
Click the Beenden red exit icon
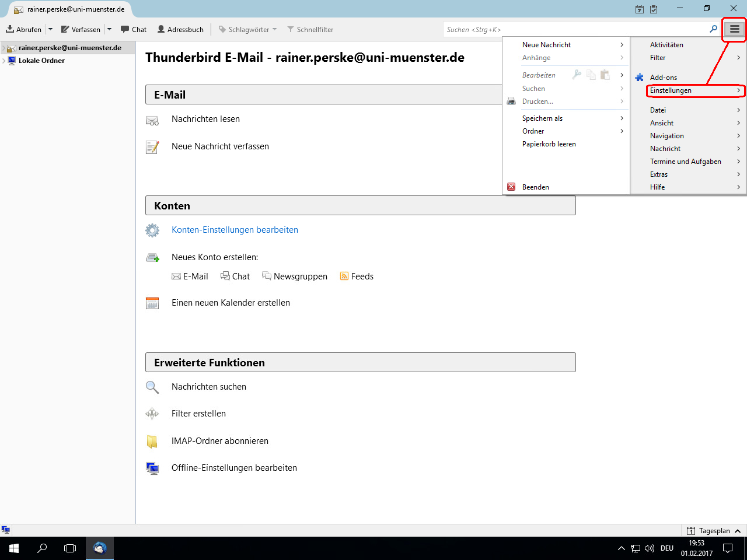tap(511, 187)
